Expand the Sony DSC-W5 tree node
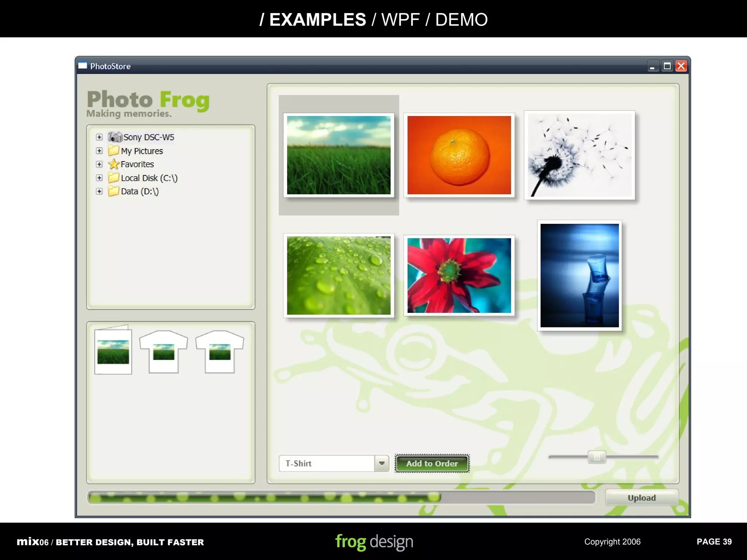747x560 pixels. pyautogui.click(x=99, y=137)
